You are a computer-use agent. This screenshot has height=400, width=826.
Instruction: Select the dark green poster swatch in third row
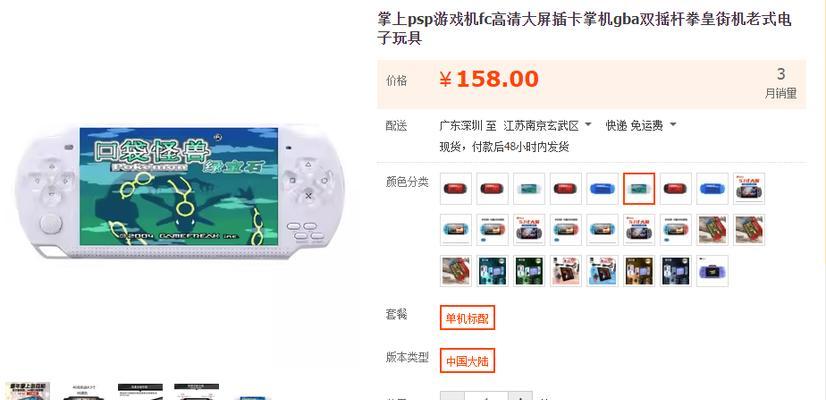click(529, 271)
